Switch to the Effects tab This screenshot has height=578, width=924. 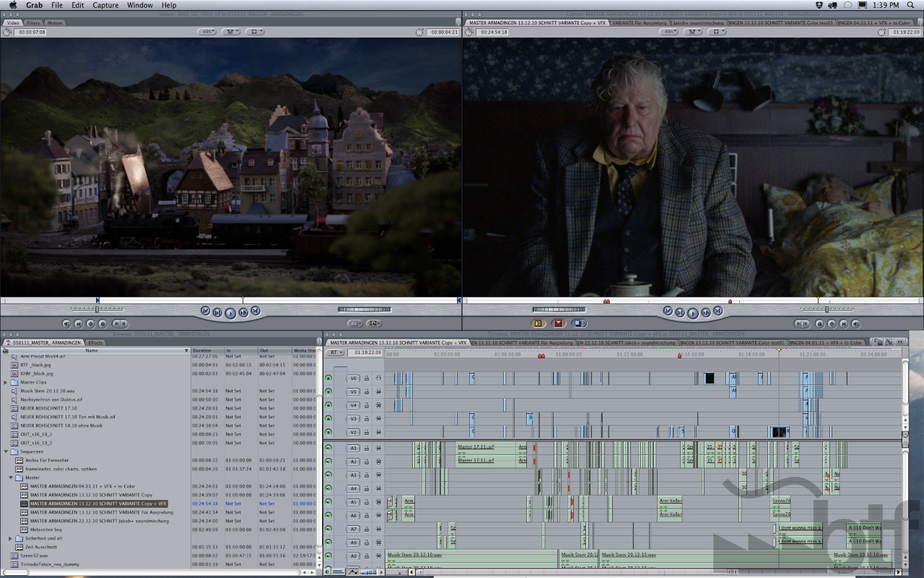pos(95,342)
